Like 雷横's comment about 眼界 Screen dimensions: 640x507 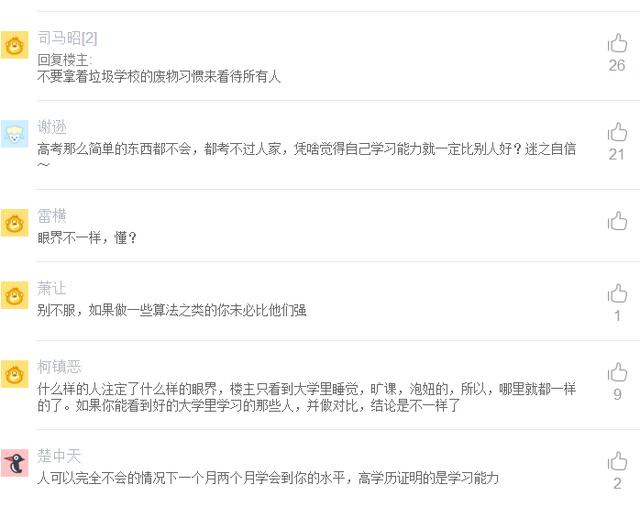(x=617, y=221)
